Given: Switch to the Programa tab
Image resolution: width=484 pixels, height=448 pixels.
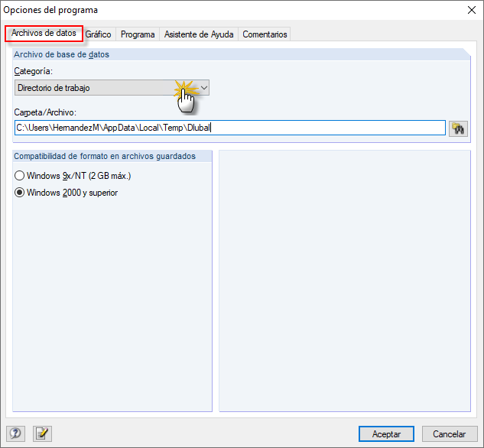Looking at the screenshot, I should tap(138, 34).
